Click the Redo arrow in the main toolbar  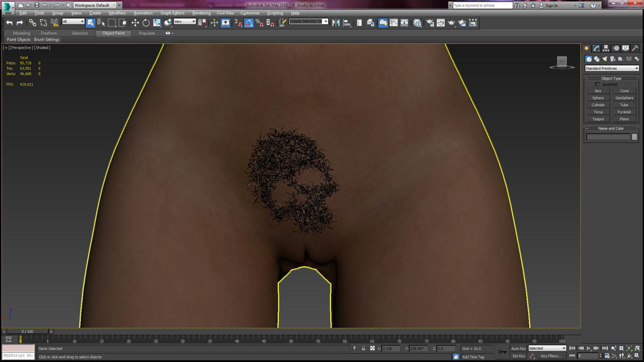click(x=20, y=23)
